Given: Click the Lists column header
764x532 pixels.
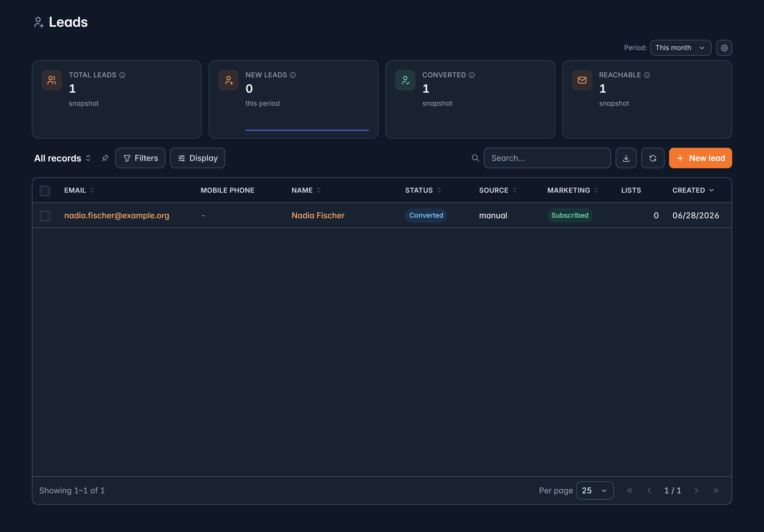Looking at the screenshot, I should pyautogui.click(x=631, y=190).
